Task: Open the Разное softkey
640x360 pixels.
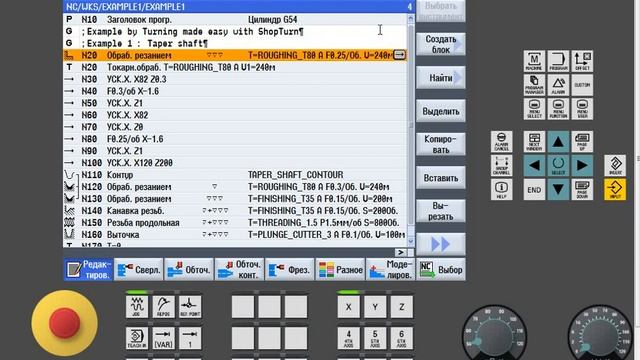Action: pos(340,269)
